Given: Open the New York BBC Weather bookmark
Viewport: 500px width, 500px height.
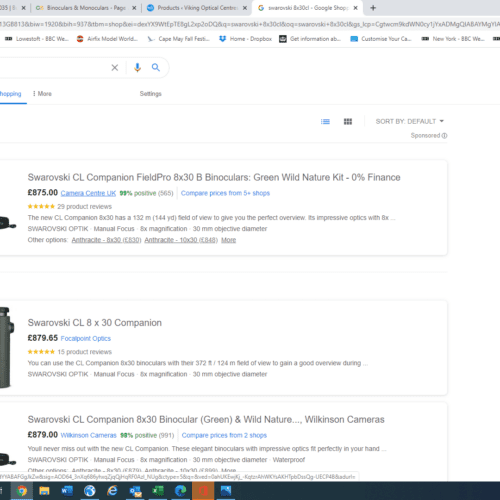Looking at the screenshot, I should click(453, 39).
